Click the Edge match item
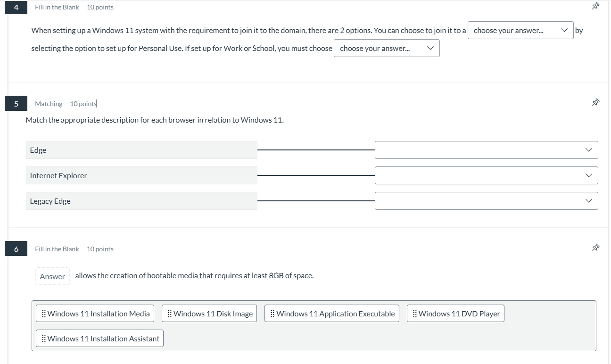 point(141,150)
